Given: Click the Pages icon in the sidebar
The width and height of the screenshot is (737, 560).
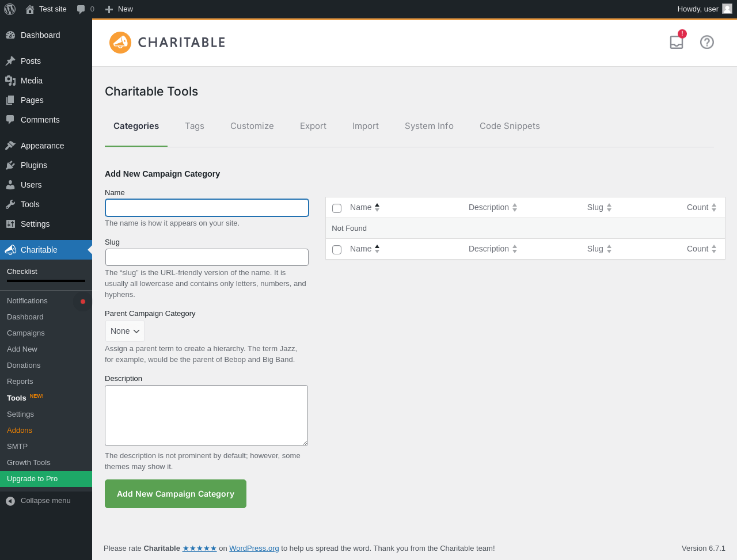Looking at the screenshot, I should coord(10,100).
